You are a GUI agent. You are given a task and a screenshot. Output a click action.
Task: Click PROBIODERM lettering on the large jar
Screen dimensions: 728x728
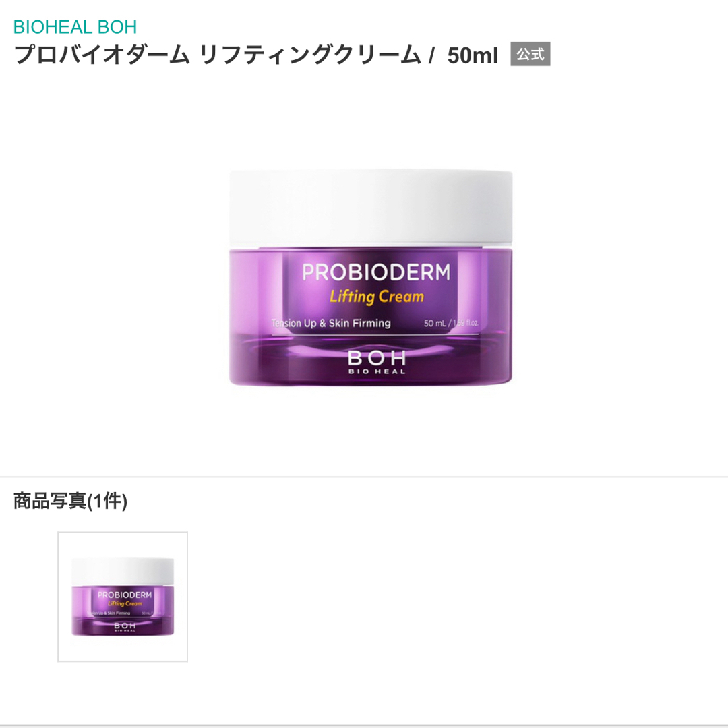tap(376, 272)
